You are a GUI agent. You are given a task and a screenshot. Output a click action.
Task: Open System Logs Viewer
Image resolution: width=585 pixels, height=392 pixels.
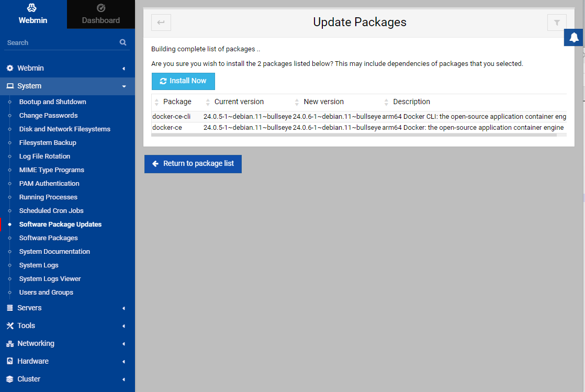50,279
